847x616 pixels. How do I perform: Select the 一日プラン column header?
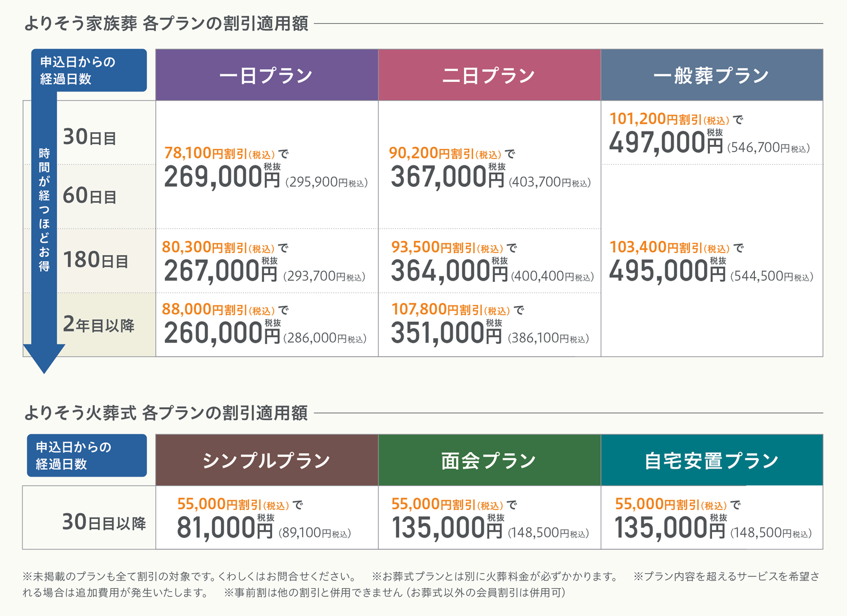[x=267, y=75]
